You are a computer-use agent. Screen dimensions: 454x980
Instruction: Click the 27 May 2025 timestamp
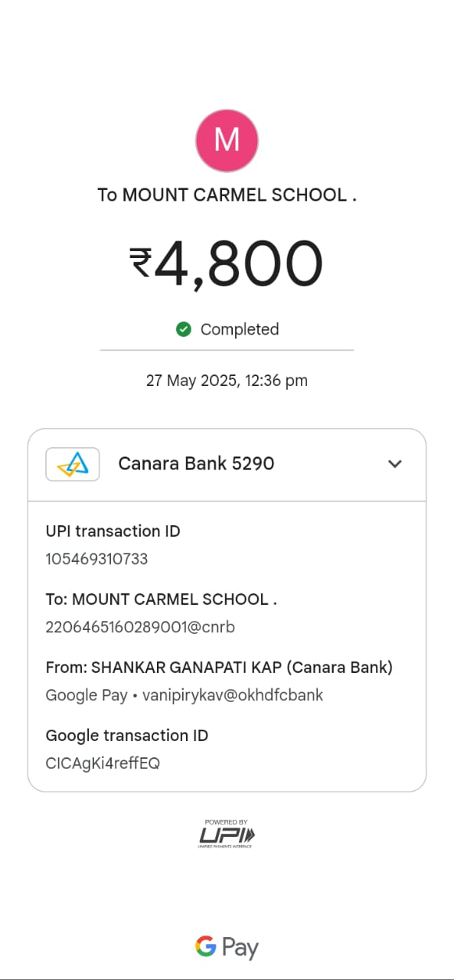(227, 381)
